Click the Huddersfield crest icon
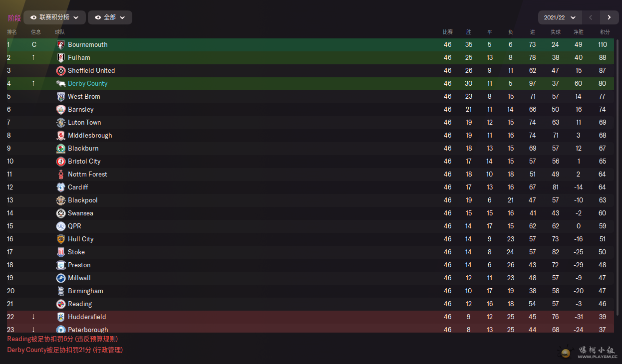The width and height of the screenshot is (622, 364). coord(61,317)
